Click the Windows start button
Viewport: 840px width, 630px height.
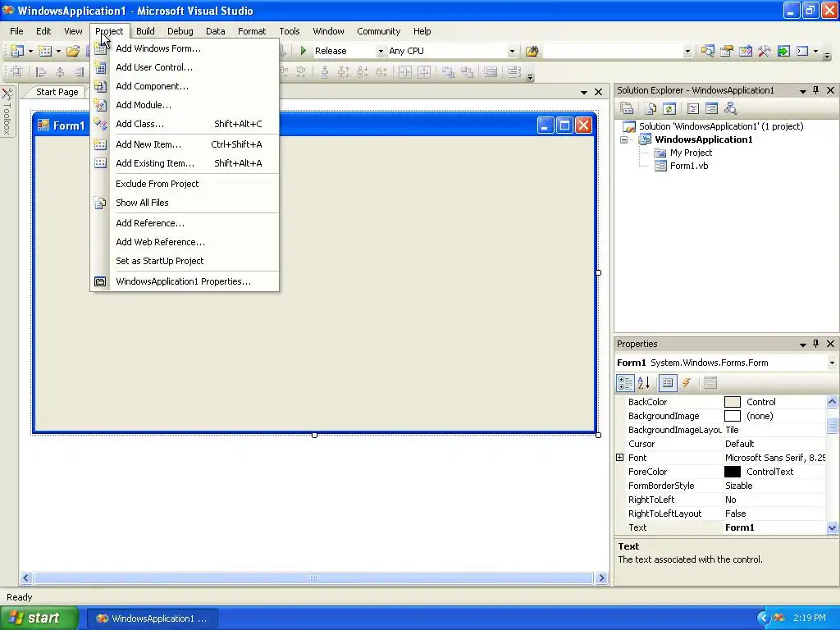[x=39, y=618]
